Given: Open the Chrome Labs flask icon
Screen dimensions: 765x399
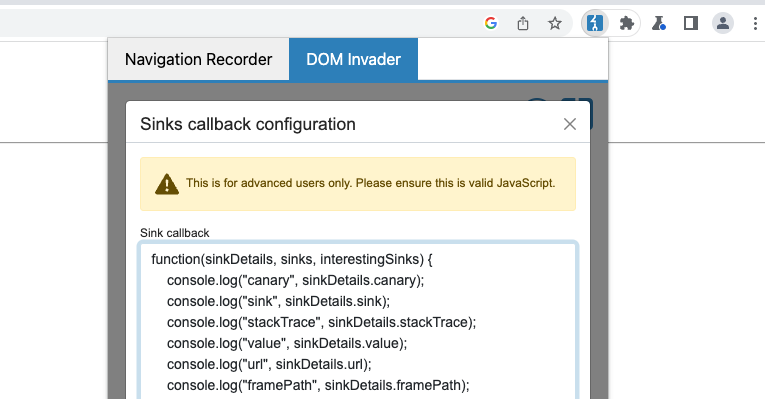Looking at the screenshot, I should [659, 23].
